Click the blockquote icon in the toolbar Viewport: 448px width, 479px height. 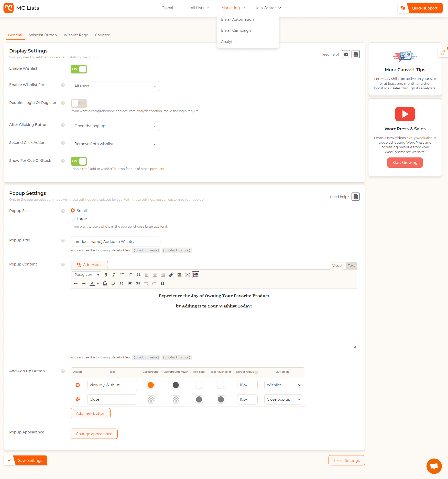pos(138,275)
